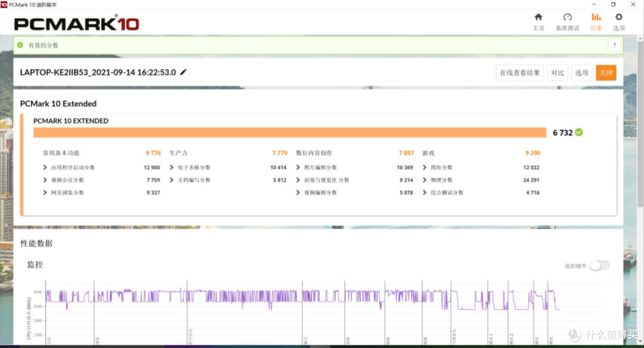Click the video conferencing score 7 759
The image size is (644, 348).
point(153,180)
